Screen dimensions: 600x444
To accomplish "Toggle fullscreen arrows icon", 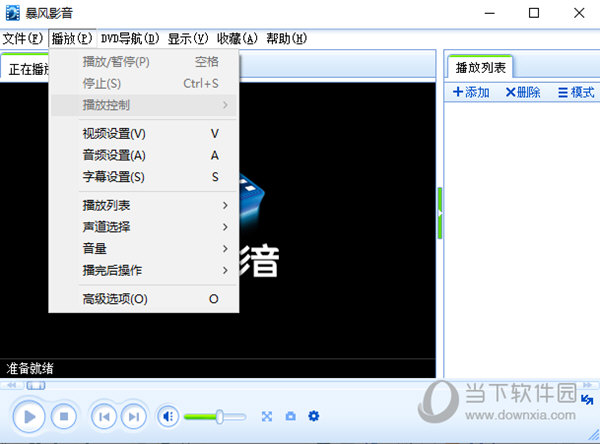I will pos(267,416).
